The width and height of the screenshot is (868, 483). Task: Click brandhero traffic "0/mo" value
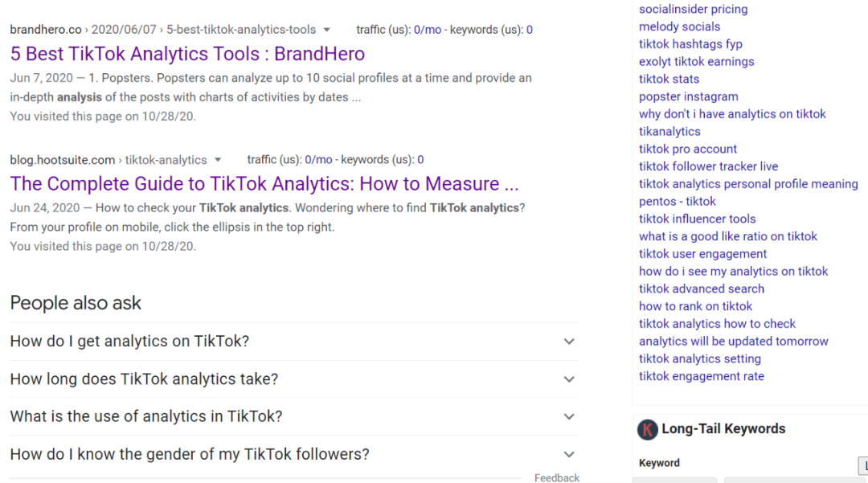point(428,30)
